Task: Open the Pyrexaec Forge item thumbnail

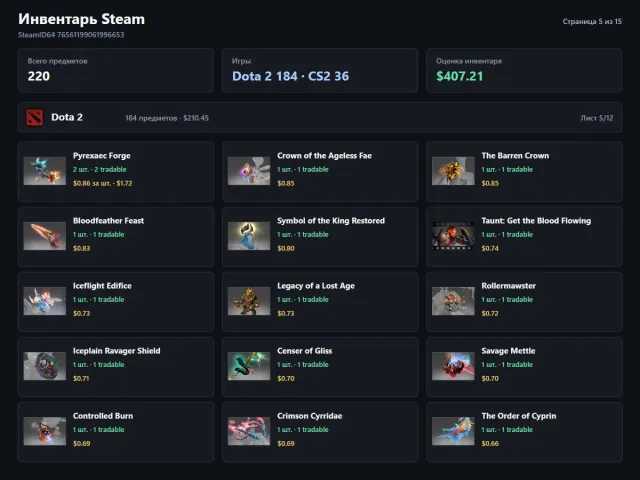Action: point(45,171)
